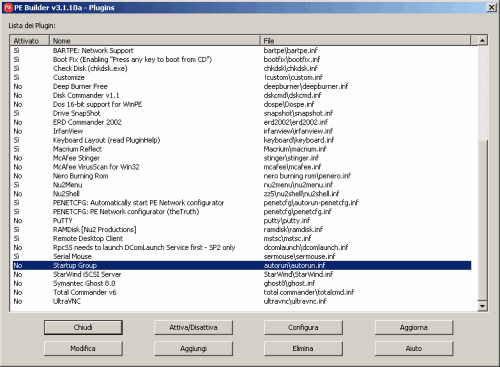This screenshot has height=367, width=500.
Task: Select the IrfanView plugin row
Action: pos(242,131)
